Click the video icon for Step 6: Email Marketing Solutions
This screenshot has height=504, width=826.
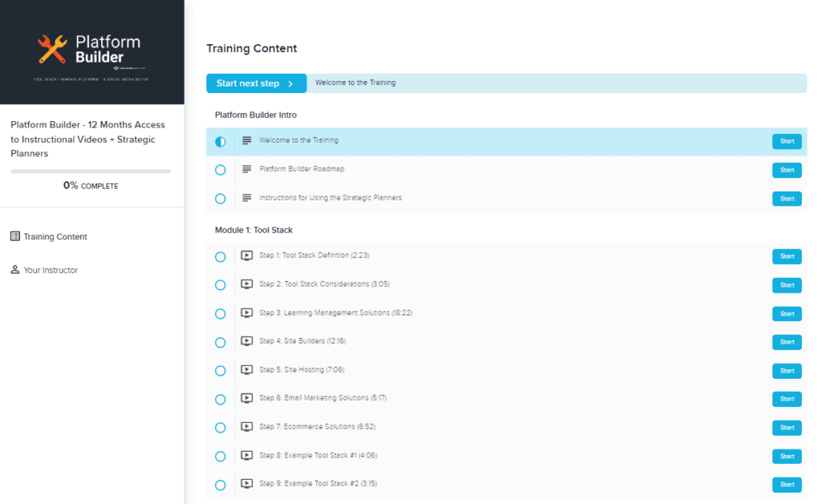click(246, 398)
